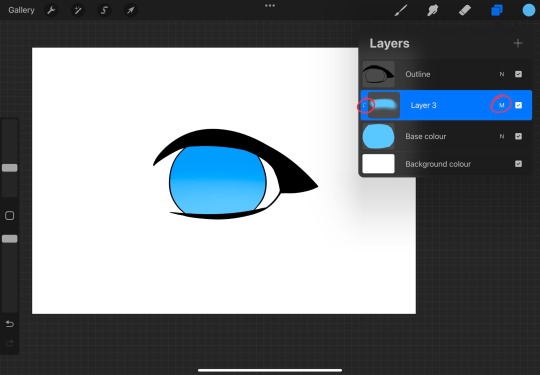Image resolution: width=540 pixels, height=375 pixels.
Task: Select the Base colour layer name
Action: click(x=426, y=136)
